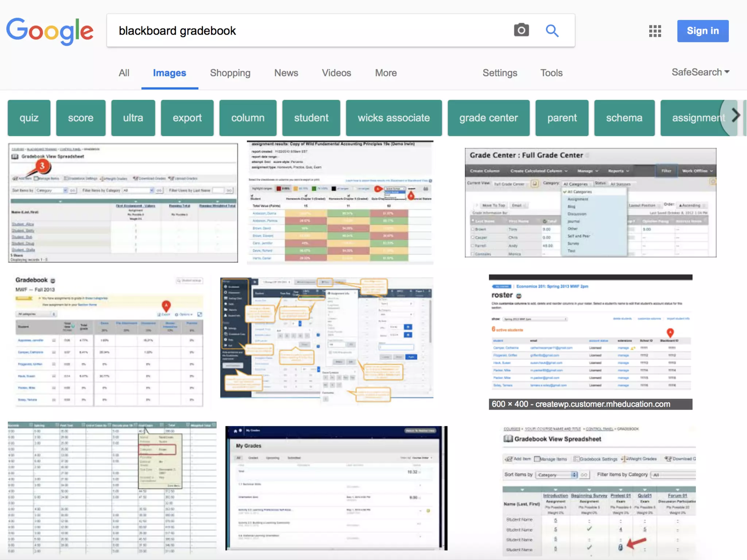Switch to the All results tab

click(x=124, y=73)
